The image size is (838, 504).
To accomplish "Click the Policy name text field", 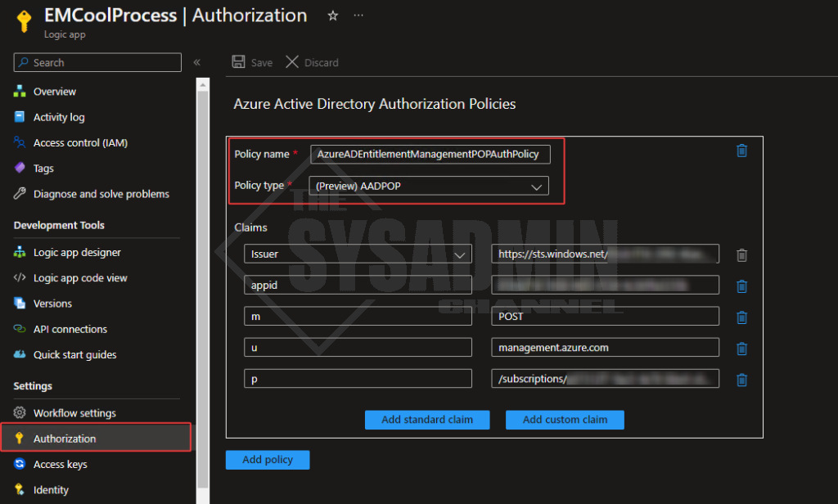I will click(x=430, y=154).
